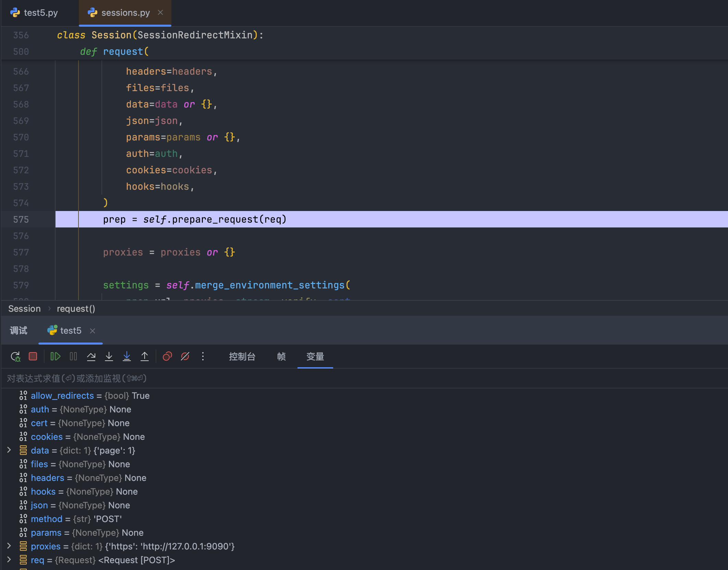Open the debug toolbar more options menu
Screen dimensions: 728x570
(x=203, y=357)
